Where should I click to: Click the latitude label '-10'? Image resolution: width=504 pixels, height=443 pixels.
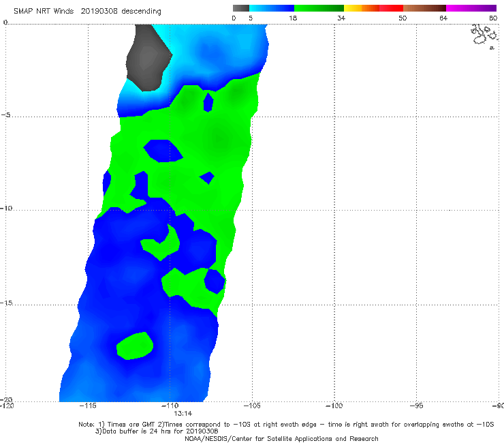[6, 208]
